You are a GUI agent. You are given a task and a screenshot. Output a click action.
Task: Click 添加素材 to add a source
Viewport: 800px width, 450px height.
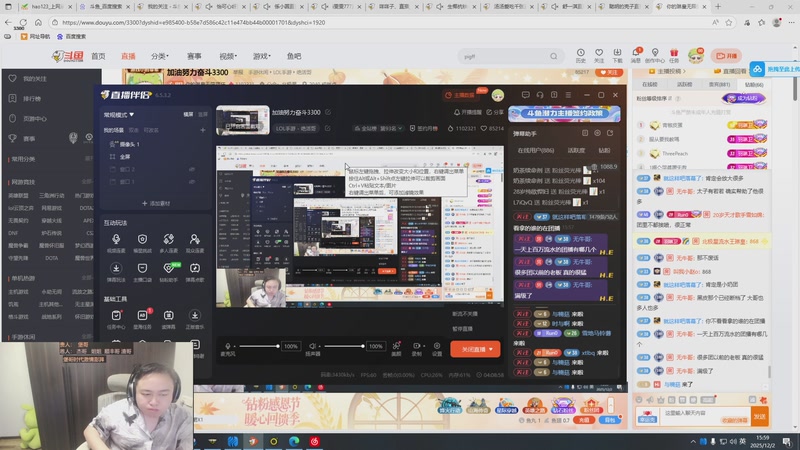[156, 203]
